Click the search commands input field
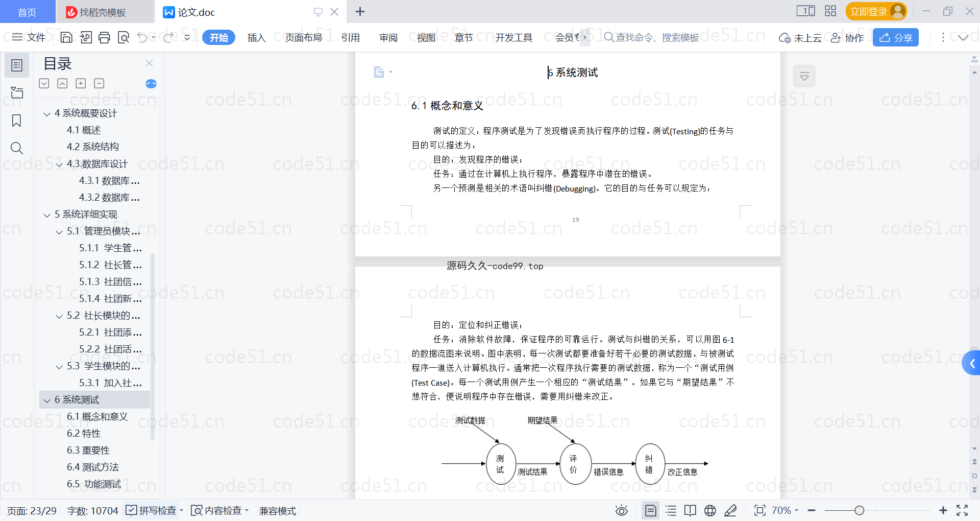 (652, 37)
